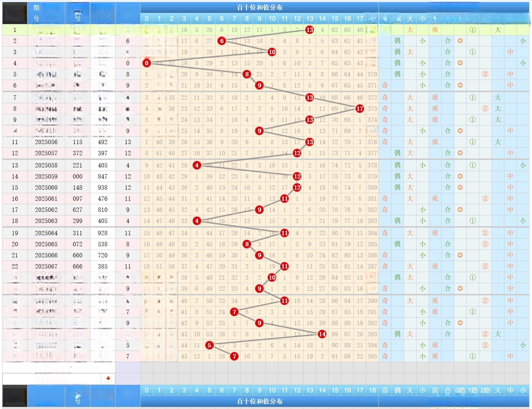Click red ball 8 in issue 2025065 row
The width and height of the screenshot is (532, 409).
[247, 244]
